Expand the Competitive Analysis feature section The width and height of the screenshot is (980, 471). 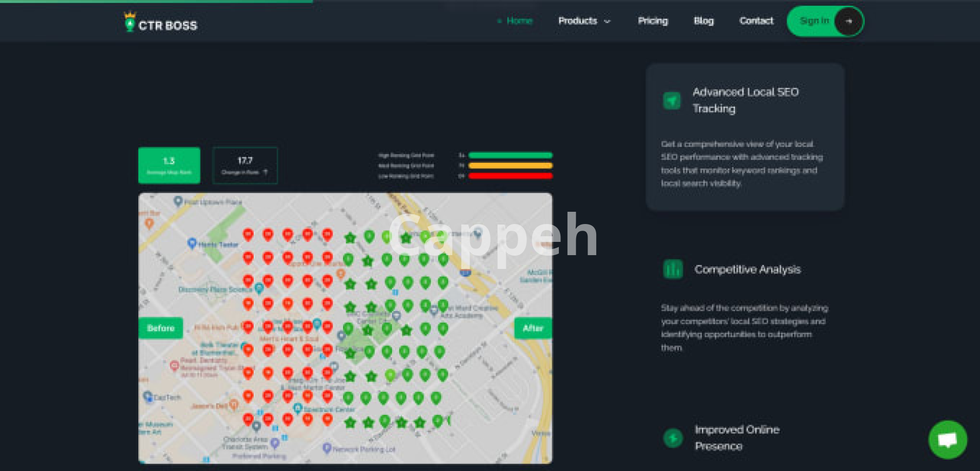pos(747,269)
